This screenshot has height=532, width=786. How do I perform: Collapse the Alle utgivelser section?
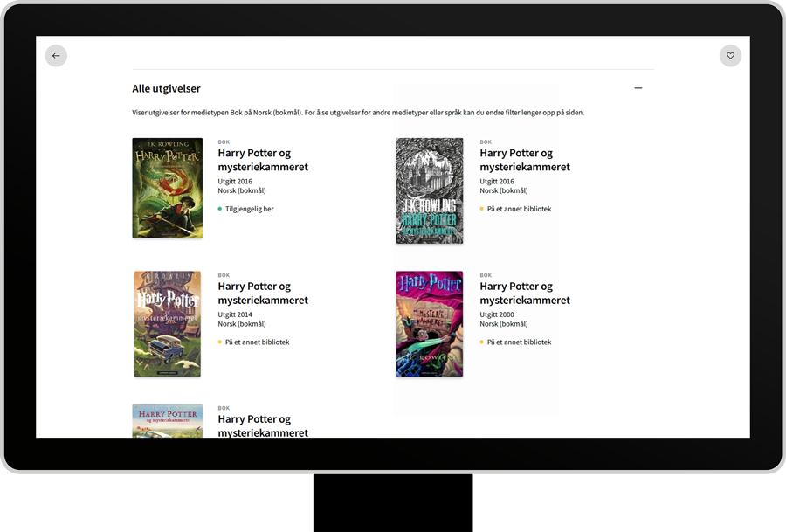click(x=638, y=88)
